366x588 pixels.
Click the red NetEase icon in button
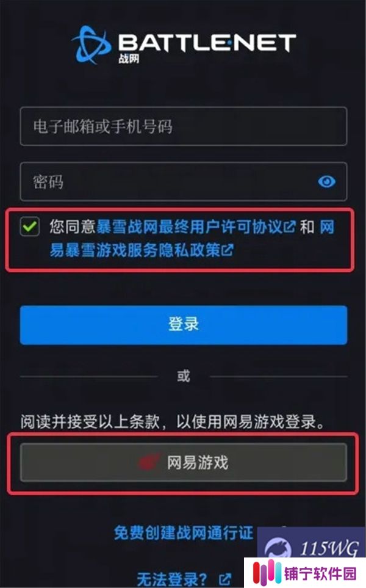pos(149,462)
